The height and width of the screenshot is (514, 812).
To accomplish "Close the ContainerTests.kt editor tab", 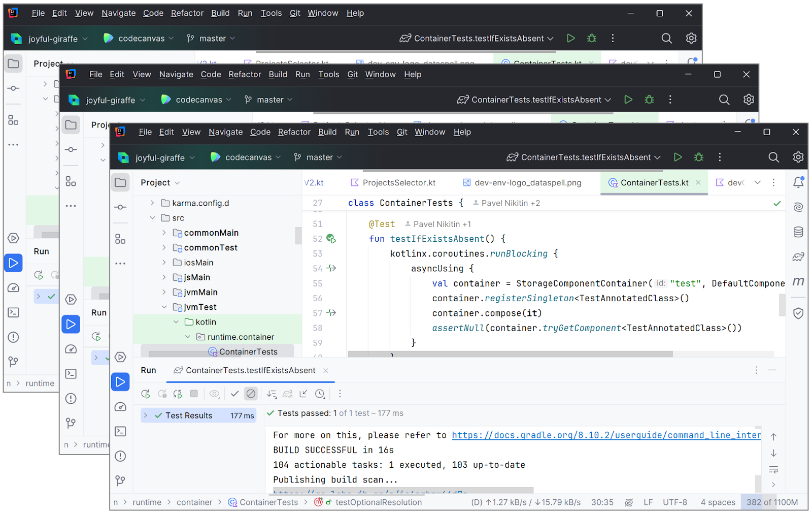I will click(698, 182).
